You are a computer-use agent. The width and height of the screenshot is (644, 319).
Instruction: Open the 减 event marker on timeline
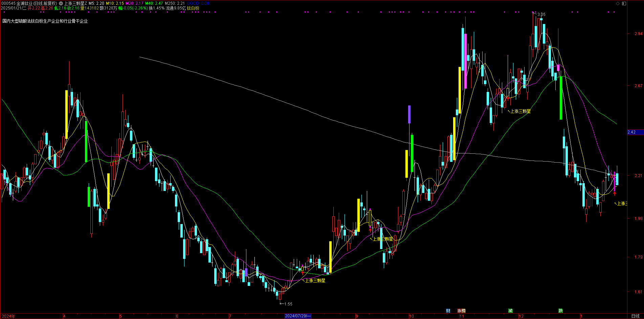510,311
